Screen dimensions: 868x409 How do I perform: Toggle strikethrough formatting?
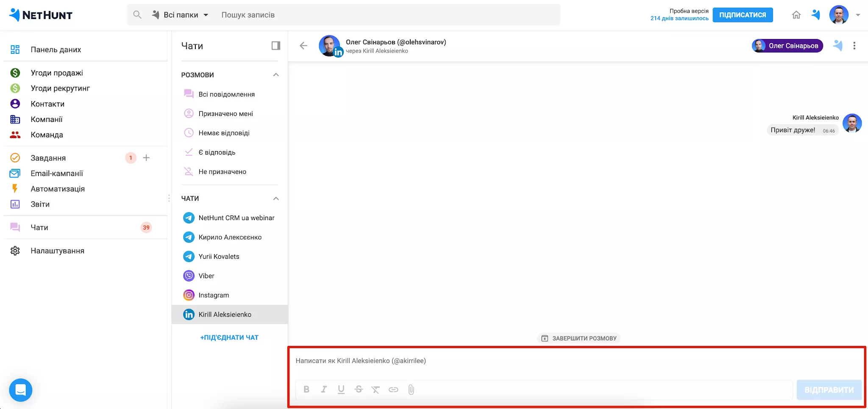[359, 390]
